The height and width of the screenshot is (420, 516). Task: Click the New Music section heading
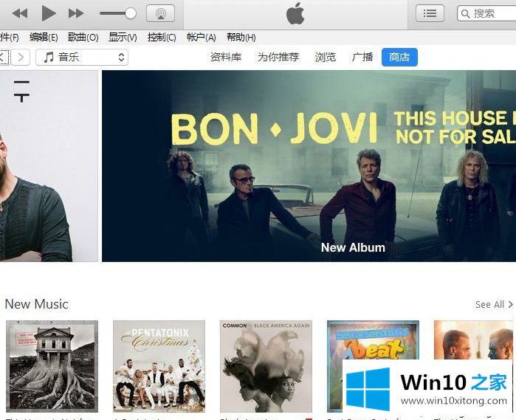coord(36,304)
